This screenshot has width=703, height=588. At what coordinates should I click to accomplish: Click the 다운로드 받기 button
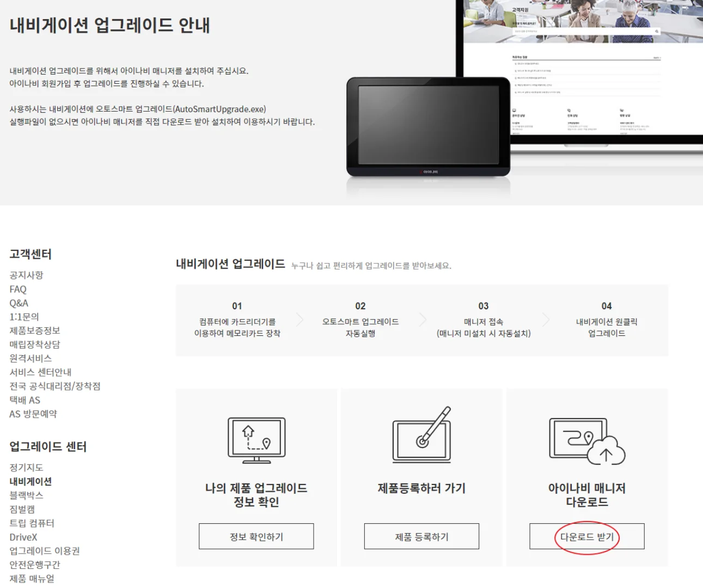click(x=587, y=536)
